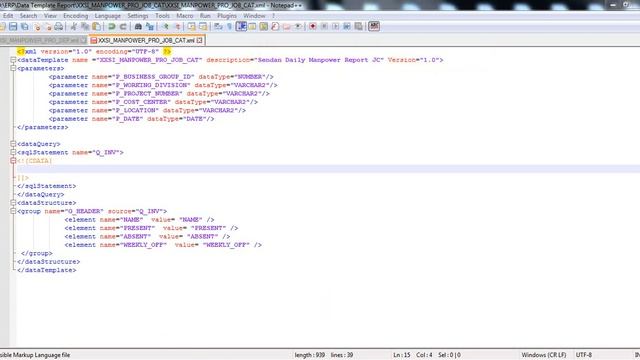The height and width of the screenshot is (360, 640).
Task: Open Find with the binoculars icon
Action: (138, 27)
